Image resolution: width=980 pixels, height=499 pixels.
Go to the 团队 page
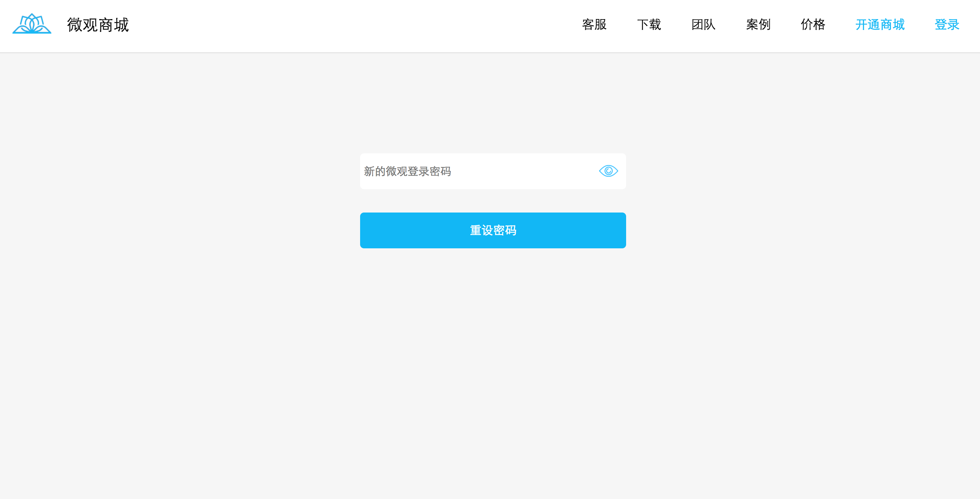pos(703,25)
